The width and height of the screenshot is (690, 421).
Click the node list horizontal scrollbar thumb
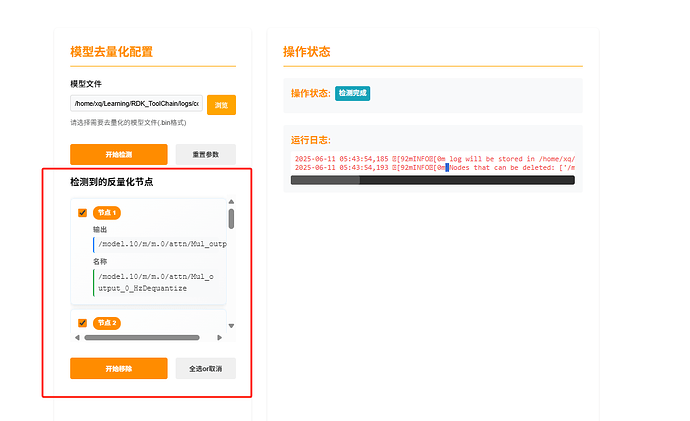click(x=142, y=337)
